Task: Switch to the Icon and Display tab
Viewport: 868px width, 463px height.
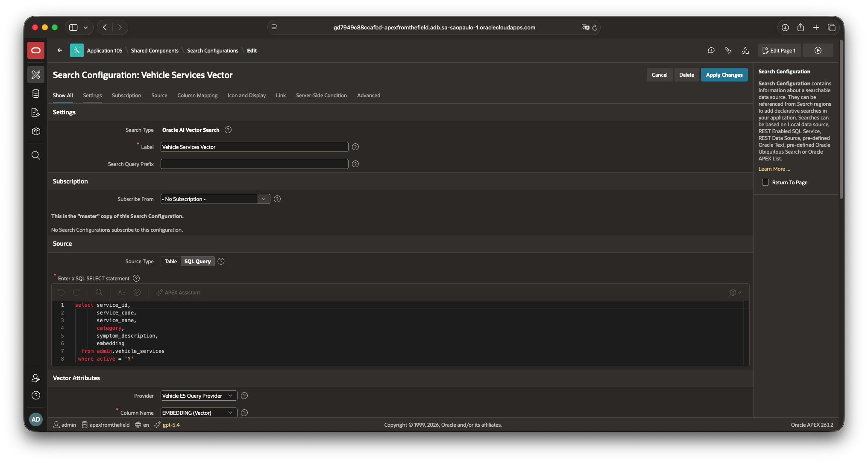Action: (x=246, y=95)
